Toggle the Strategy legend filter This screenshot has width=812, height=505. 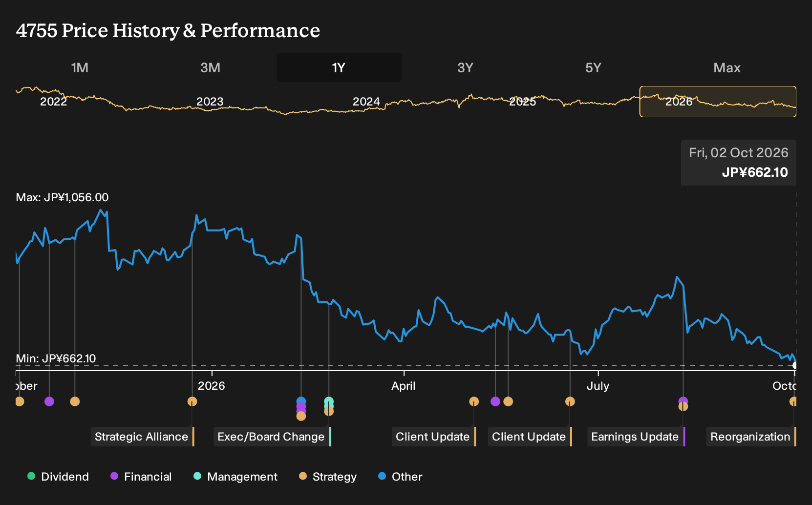coord(328,477)
